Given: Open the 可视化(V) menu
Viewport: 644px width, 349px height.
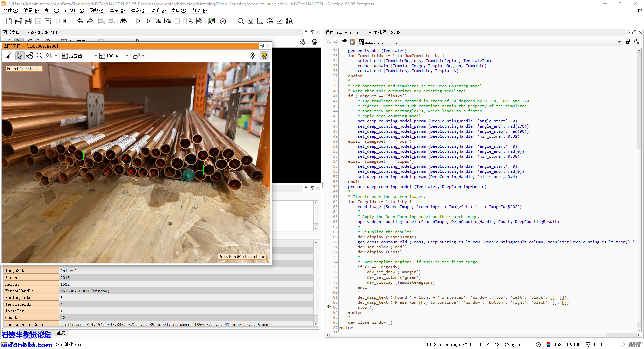Looking at the screenshot, I should click(x=74, y=10).
